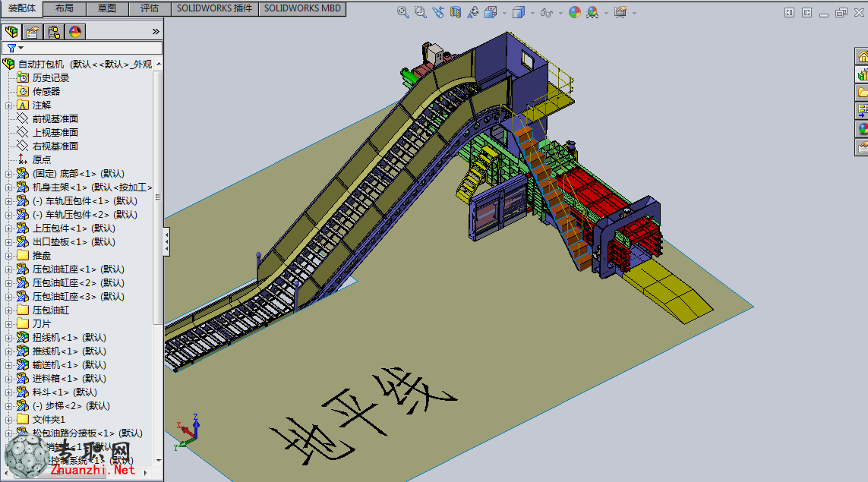The image size is (868, 482).
Task: Open the ConfigurationManager tab icon
Action: click(54, 32)
